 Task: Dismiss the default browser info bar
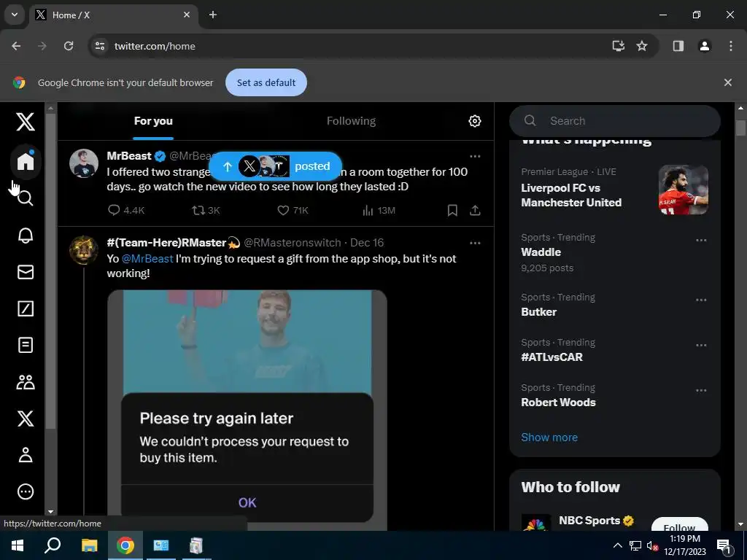727,82
